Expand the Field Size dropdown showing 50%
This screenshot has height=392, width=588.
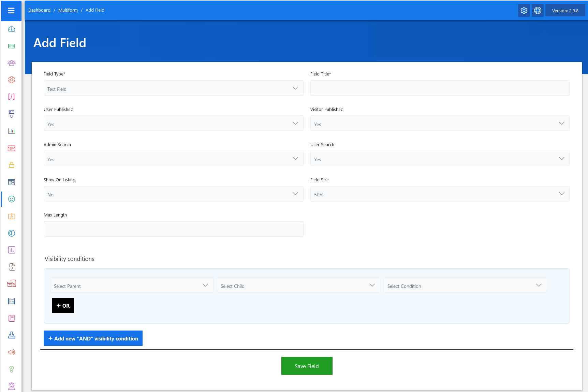click(x=440, y=194)
